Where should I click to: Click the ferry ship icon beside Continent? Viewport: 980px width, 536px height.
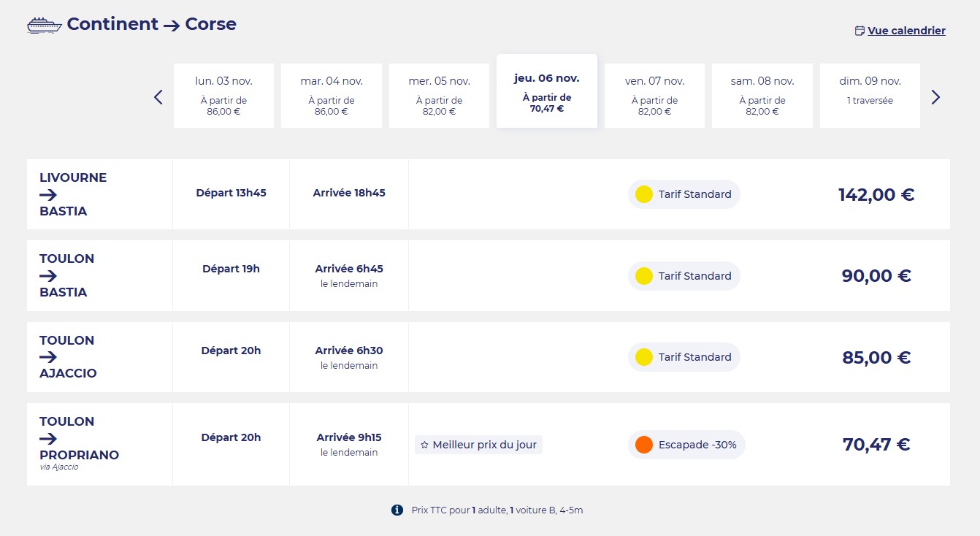coord(44,26)
